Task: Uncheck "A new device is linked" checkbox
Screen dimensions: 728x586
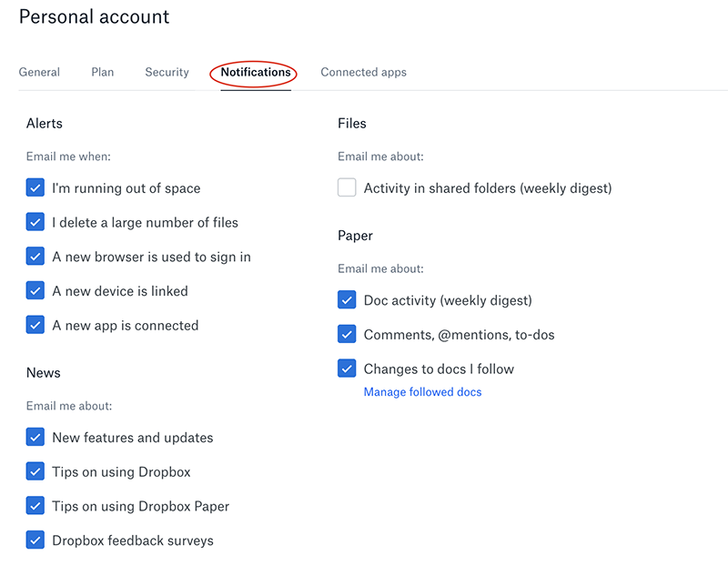Action: (x=35, y=291)
